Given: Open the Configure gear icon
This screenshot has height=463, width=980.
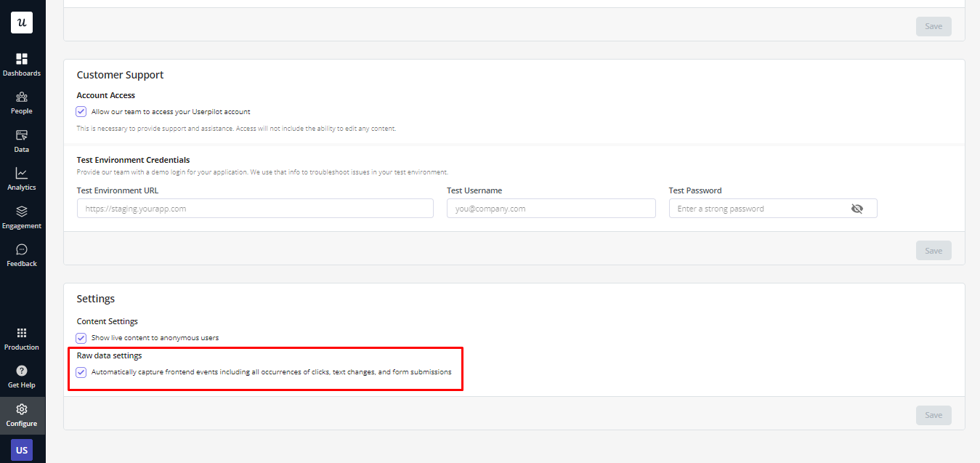Looking at the screenshot, I should 22,409.
